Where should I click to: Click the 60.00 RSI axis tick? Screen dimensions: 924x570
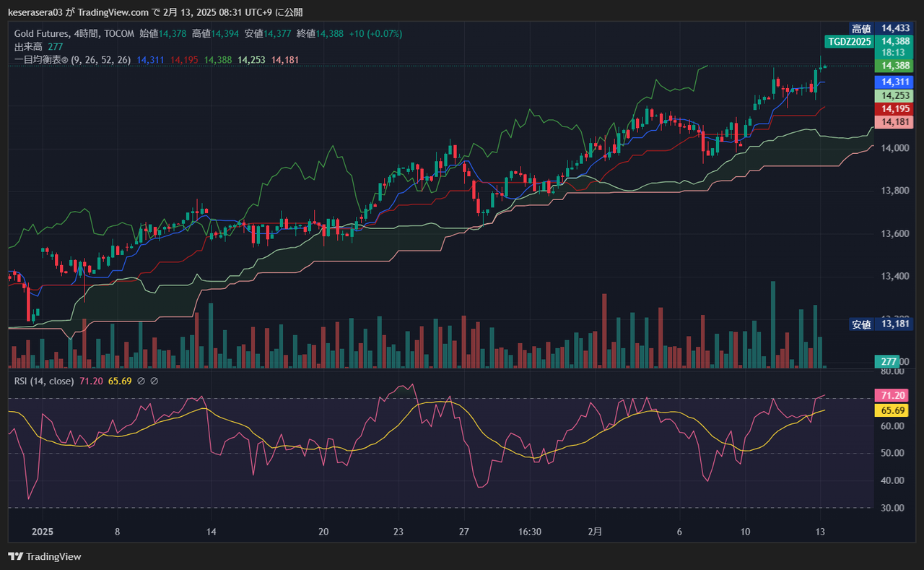891,426
